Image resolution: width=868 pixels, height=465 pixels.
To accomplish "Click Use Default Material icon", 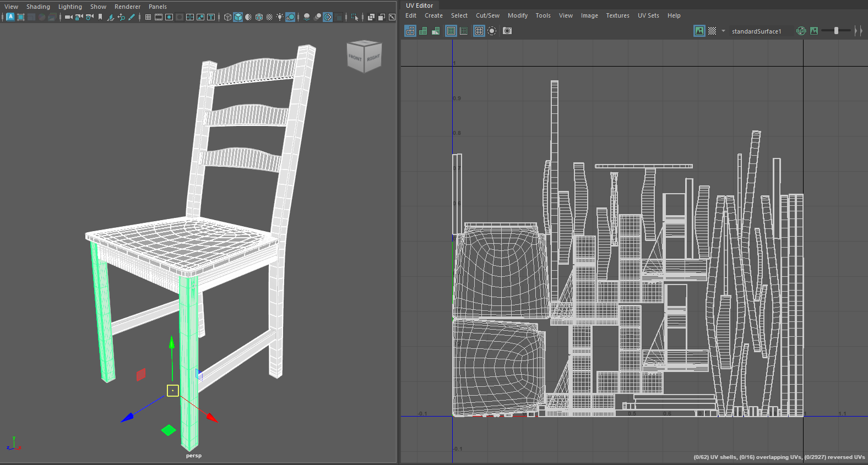I will click(x=248, y=17).
